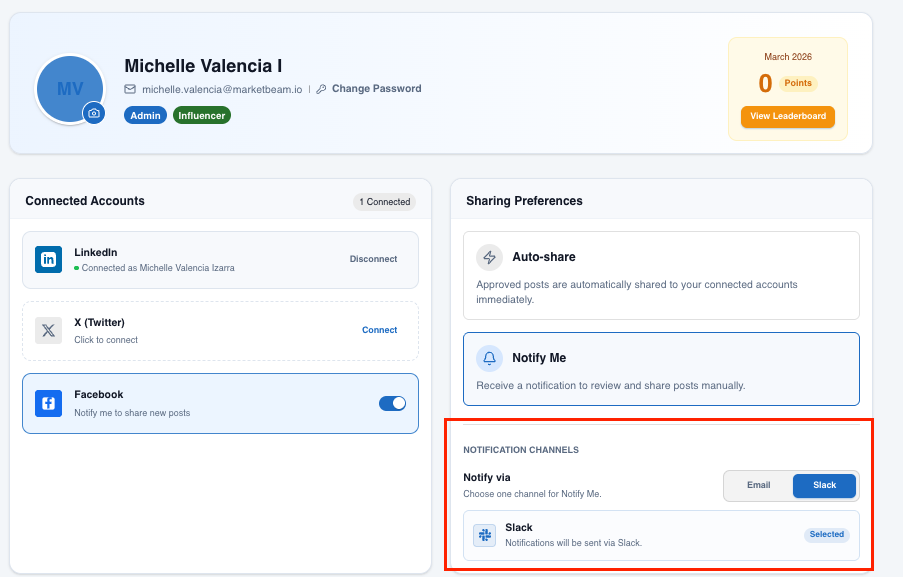Click the Slack logo icon
This screenshot has height=577, width=903.
[484, 535]
